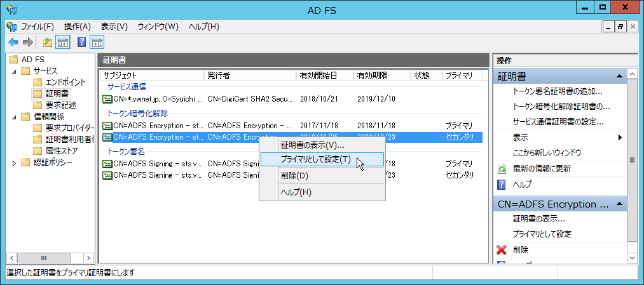Choose プライマリとして設定(T) in context menu
Screen dimensions: 644x285
coord(322,159)
